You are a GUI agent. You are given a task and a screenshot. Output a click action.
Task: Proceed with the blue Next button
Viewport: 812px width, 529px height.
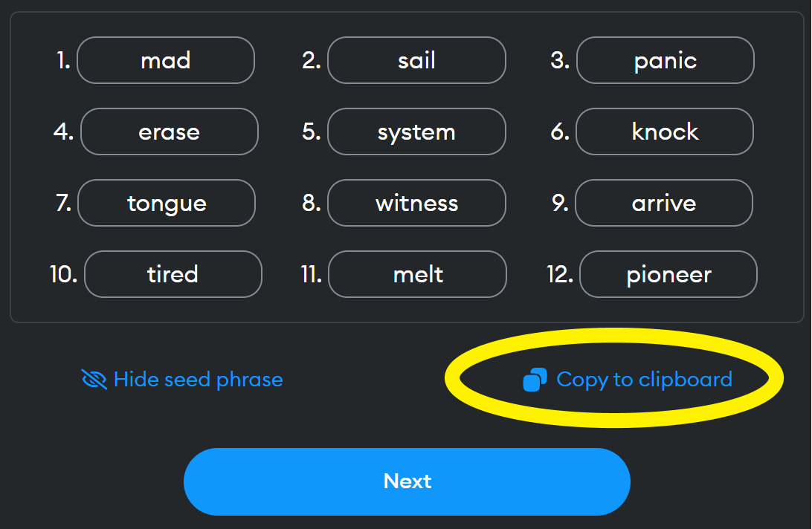click(407, 481)
